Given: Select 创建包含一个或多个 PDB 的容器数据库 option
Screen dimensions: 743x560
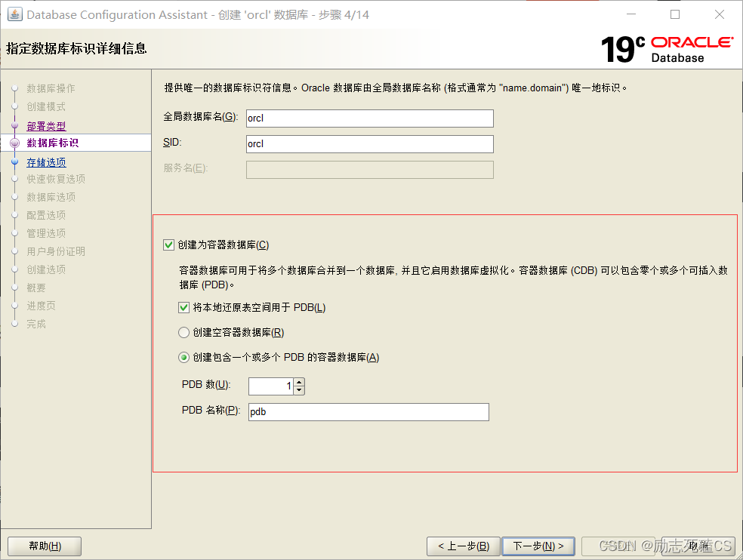Looking at the screenshot, I should pos(183,357).
